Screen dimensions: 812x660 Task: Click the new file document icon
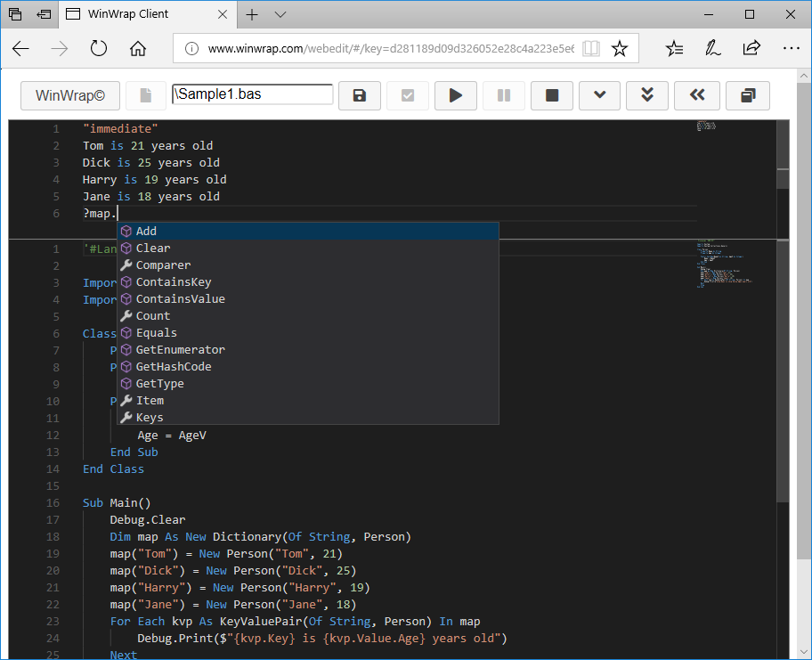[146, 95]
